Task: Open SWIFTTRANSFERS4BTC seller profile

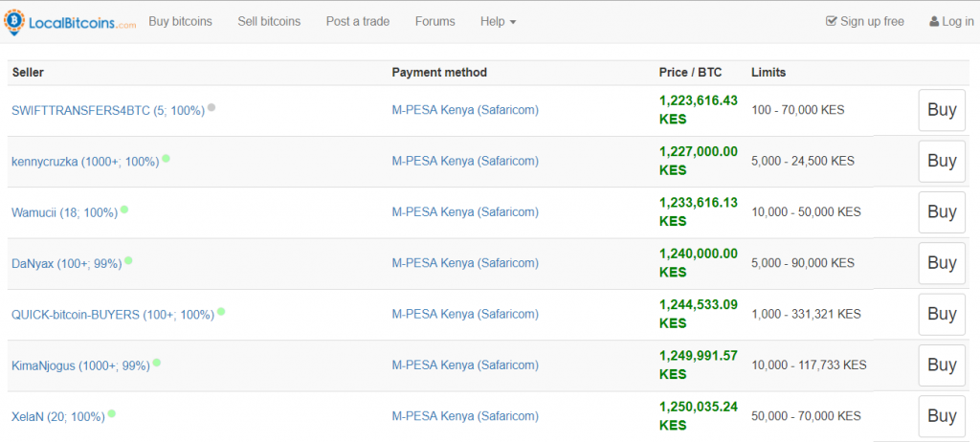Action: [108, 111]
